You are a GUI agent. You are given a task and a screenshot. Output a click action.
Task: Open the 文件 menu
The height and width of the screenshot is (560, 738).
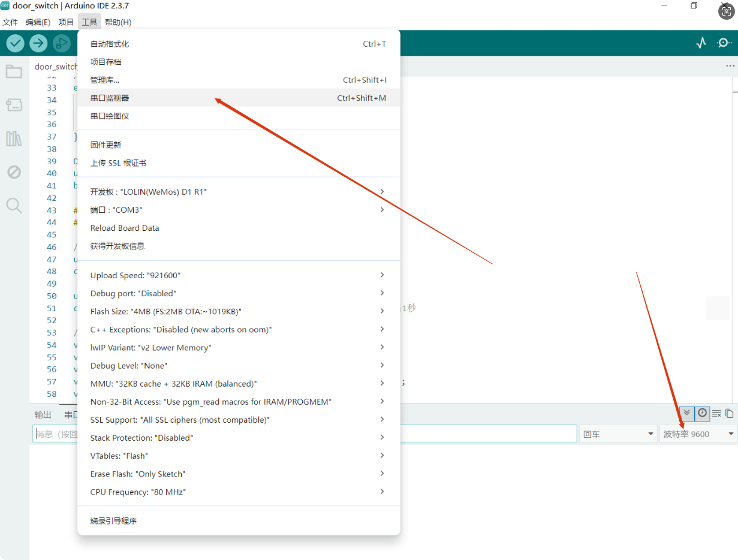[x=10, y=22]
